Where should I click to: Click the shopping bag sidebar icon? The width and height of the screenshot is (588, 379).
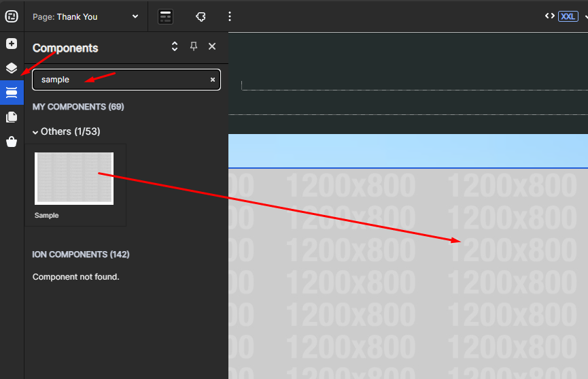click(x=12, y=142)
